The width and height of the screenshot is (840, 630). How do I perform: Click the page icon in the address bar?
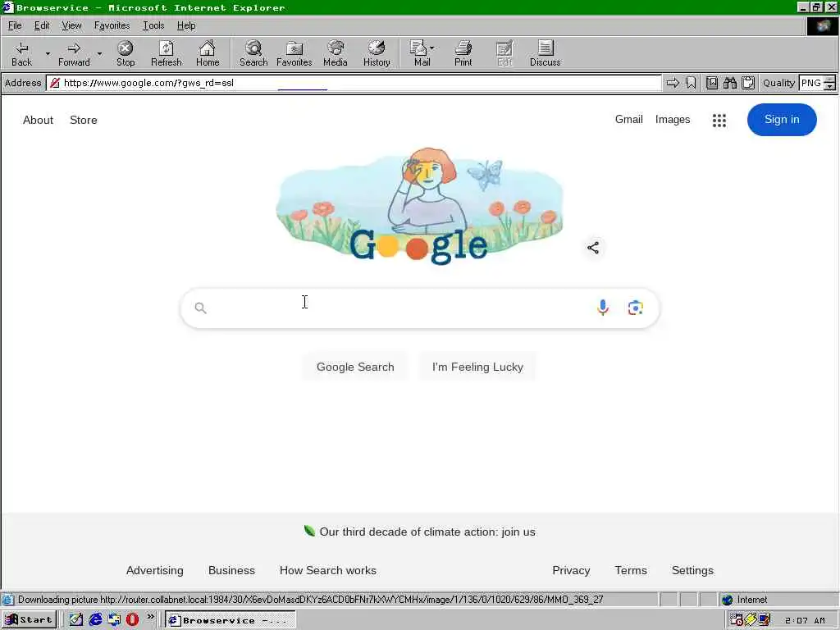pos(55,83)
